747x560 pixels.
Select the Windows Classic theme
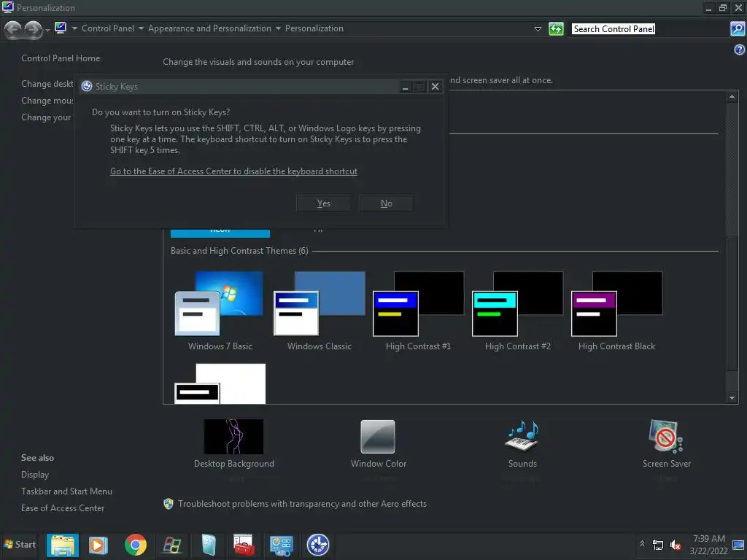(320, 311)
